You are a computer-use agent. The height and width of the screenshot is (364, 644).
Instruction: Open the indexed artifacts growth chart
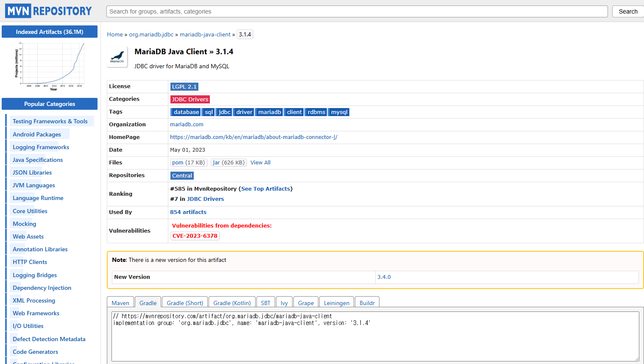[50, 66]
